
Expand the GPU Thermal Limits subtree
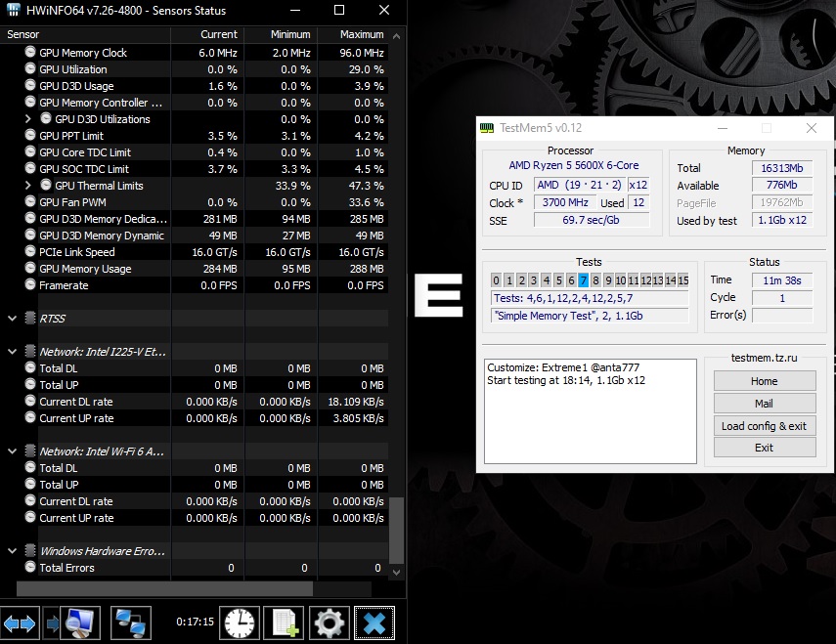coord(28,186)
